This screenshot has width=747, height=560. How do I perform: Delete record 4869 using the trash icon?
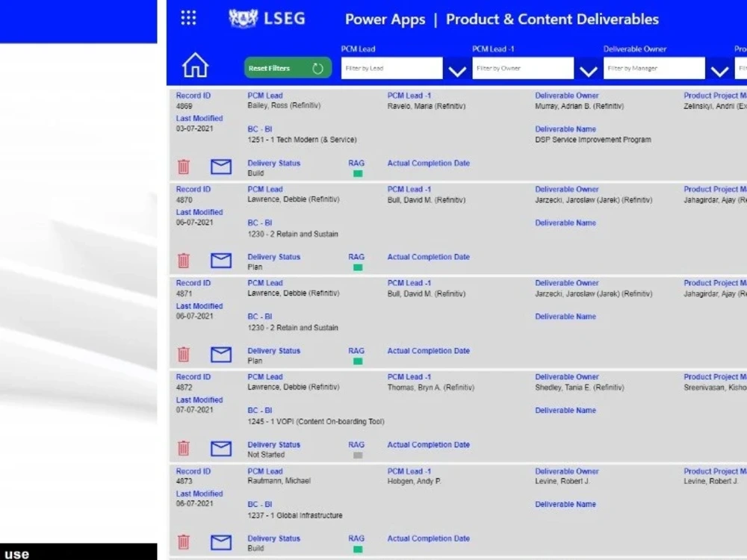[x=184, y=167]
